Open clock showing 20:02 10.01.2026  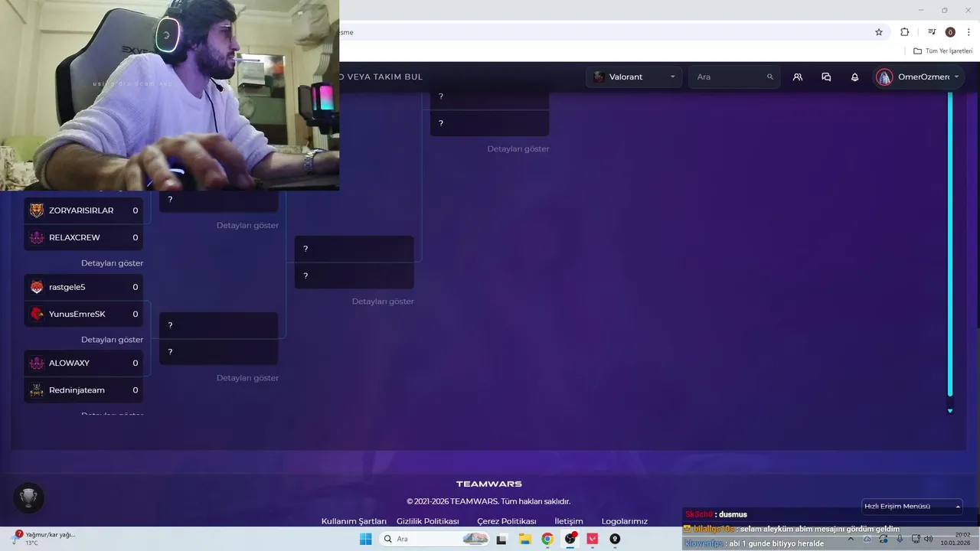955,539
